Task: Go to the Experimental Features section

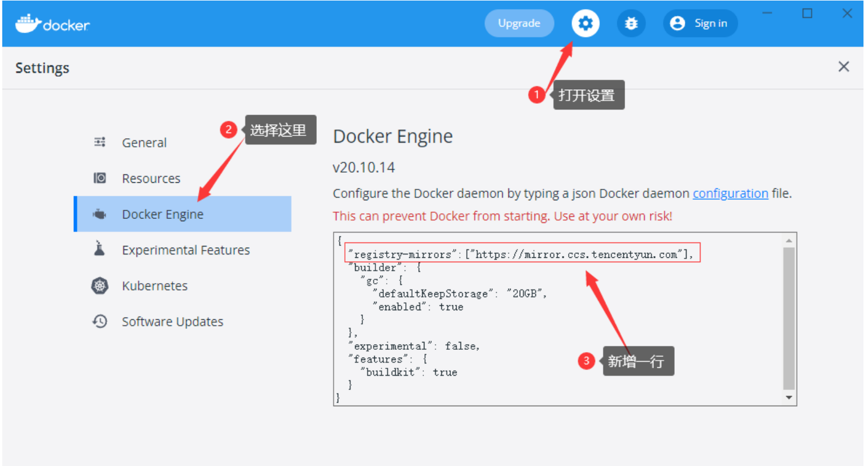Action: tap(183, 250)
